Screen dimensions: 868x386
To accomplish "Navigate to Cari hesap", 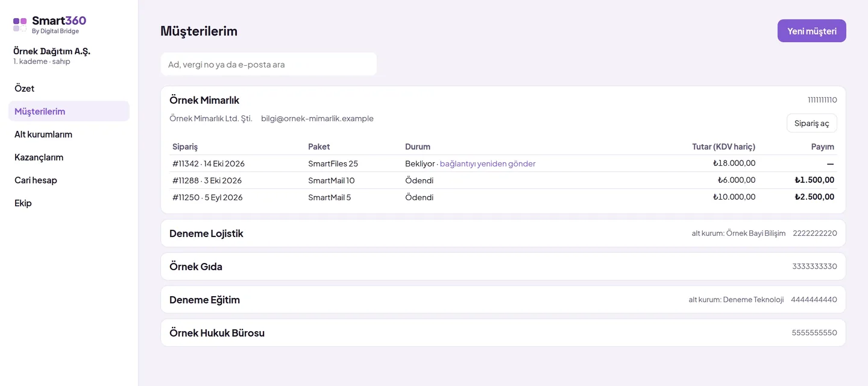I will point(69,180).
